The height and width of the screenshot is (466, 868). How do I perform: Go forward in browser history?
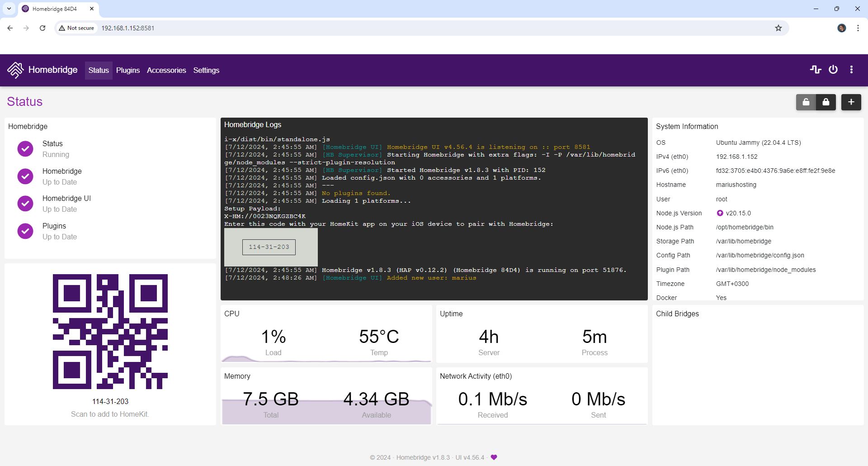click(26, 28)
